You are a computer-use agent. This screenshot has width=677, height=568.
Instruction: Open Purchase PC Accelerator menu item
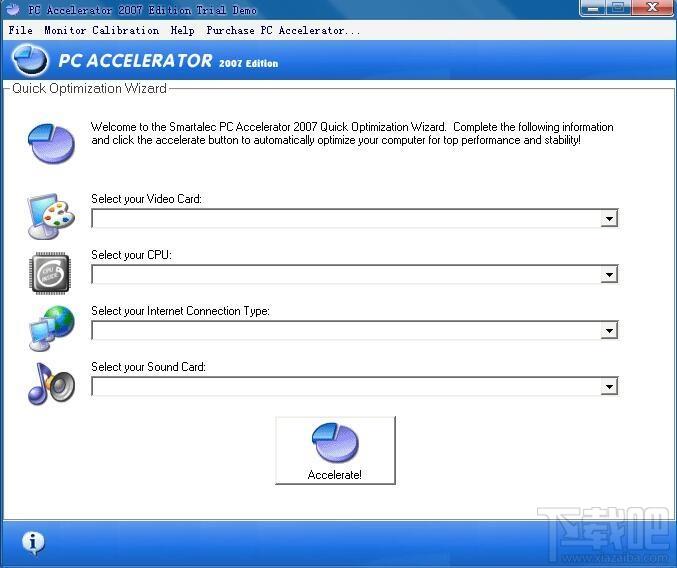[x=283, y=30]
